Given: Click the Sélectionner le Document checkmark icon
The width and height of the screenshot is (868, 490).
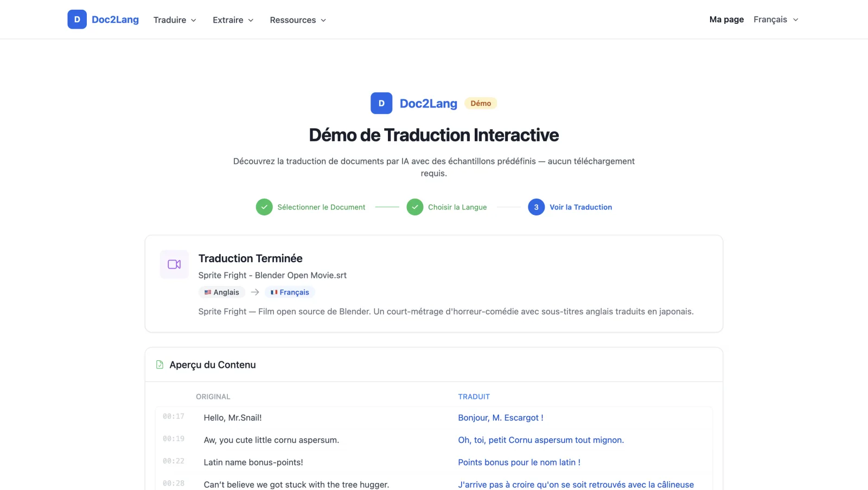Looking at the screenshot, I should (264, 207).
